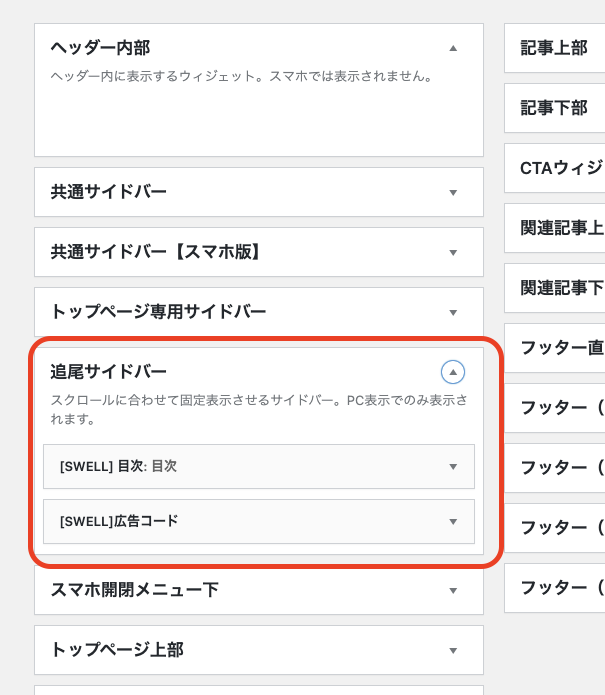Expand 共通サイドバー【スマホ版】 arrow
605x695 pixels.
(x=453, y=253)
